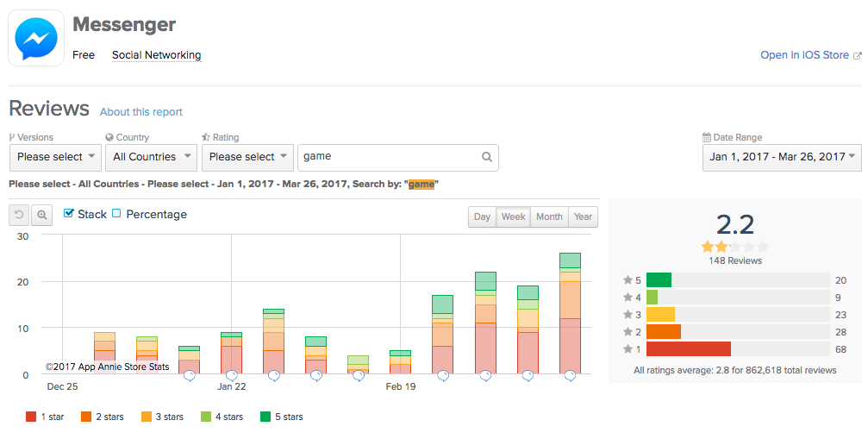Image resolution: width=868 pixels, height=439 pixels.
Task: Click the 2 star rating bar
Action: coord(738,332)
